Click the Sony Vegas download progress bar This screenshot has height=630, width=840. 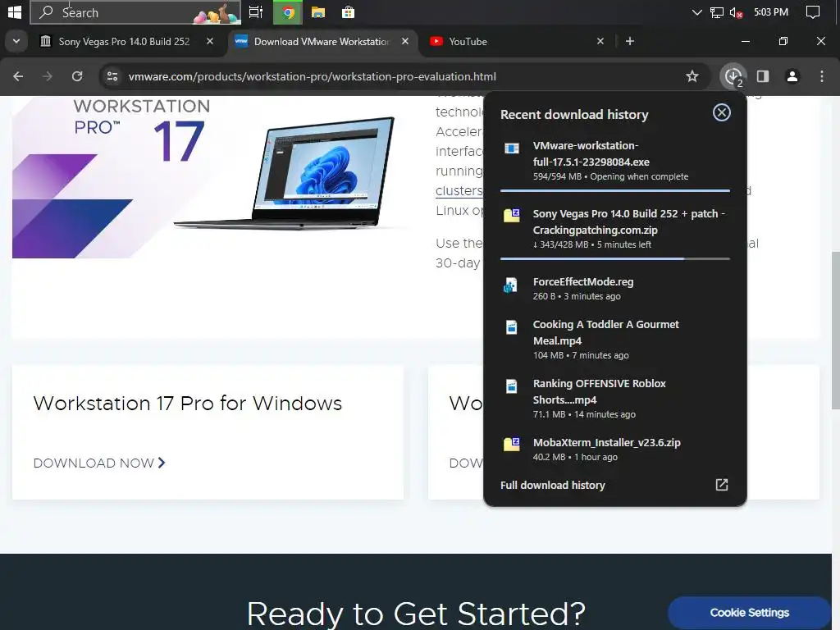click(x=615, y=258)
